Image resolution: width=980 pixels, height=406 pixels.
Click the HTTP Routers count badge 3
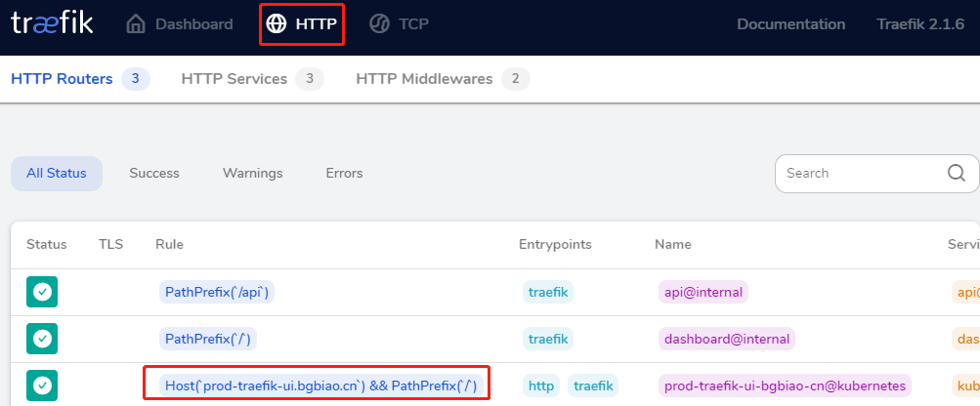tap(136, 79)
